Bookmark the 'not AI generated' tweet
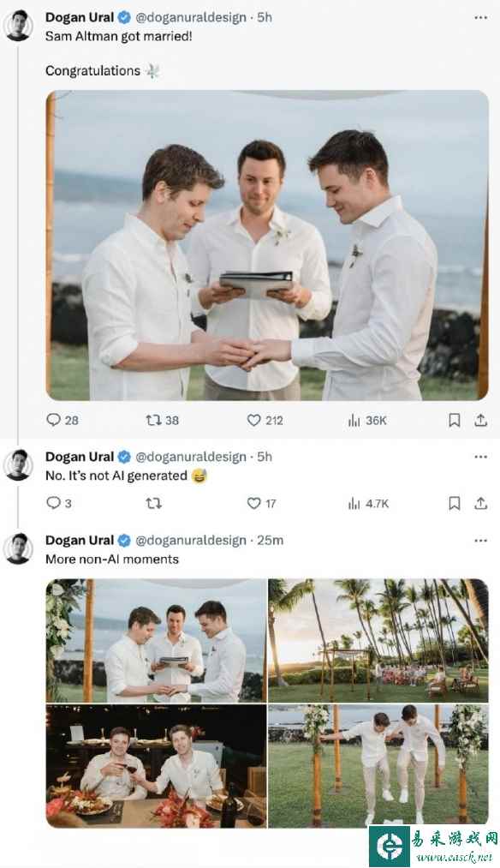500x868 pixels. [x=455, y=504]
